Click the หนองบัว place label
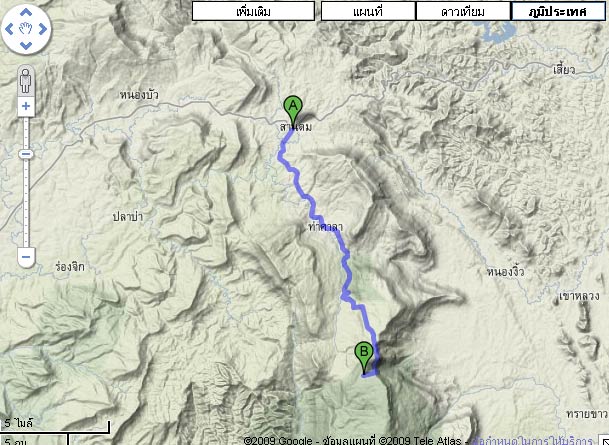Screen dimensions: 609x445 139,94
